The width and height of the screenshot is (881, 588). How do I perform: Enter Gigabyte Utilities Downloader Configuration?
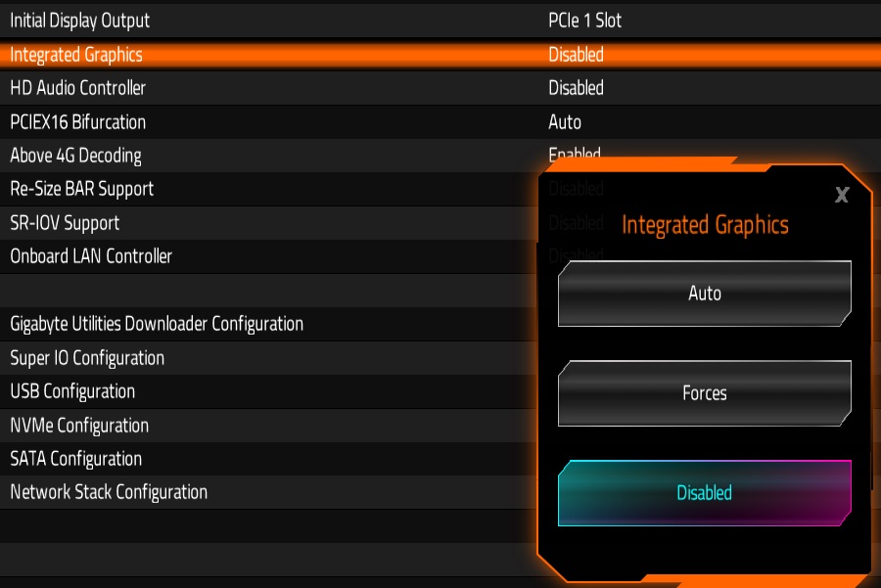tap(157, 324)
